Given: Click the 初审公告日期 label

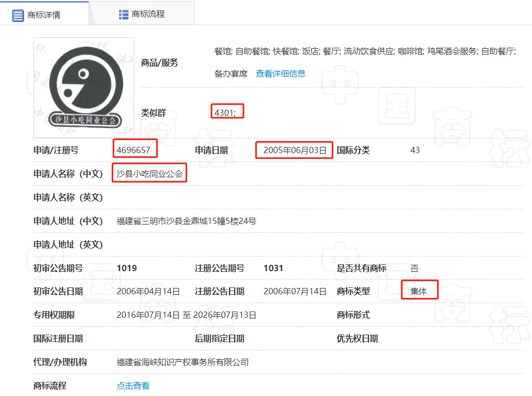Looking at the screenshot, I should click(58, 292).
